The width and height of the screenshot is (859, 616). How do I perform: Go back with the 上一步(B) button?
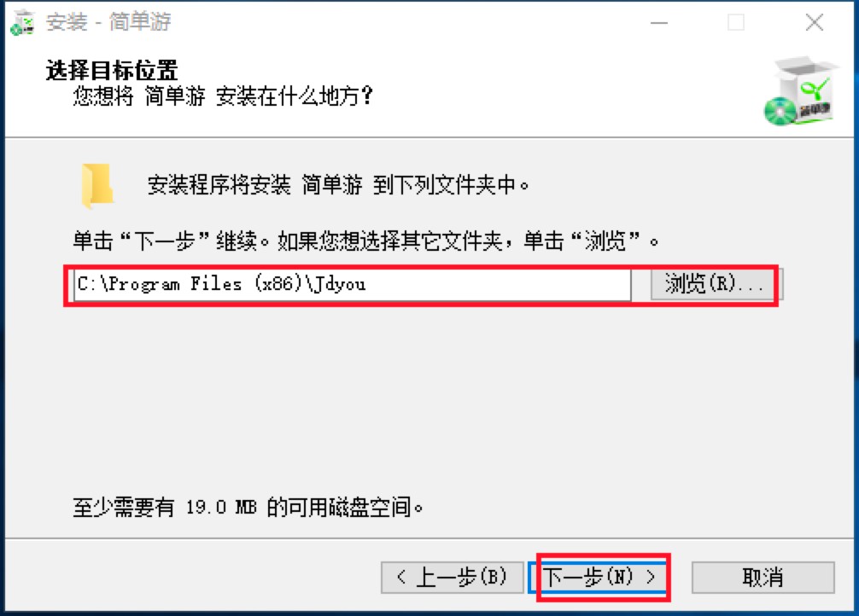453,577
